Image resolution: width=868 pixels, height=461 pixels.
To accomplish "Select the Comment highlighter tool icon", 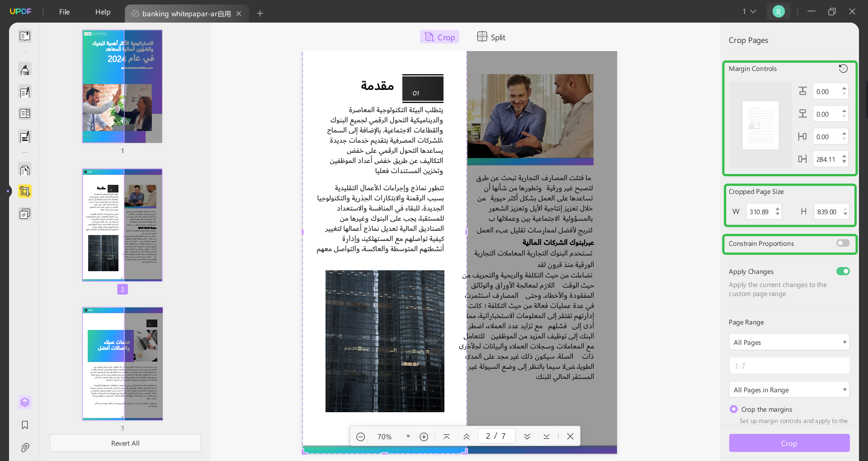I will click(25, 70).
